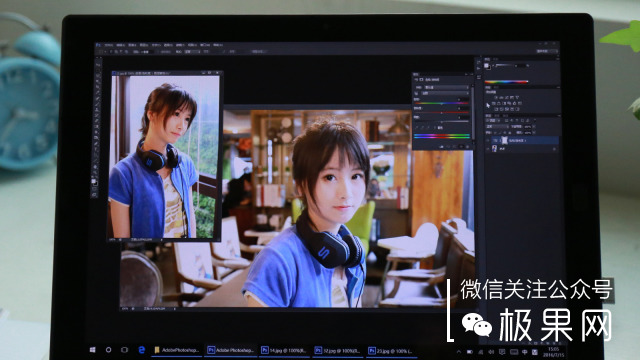Open the Windows Start menu
Screen dimensions: 640x360
[93, 350]
